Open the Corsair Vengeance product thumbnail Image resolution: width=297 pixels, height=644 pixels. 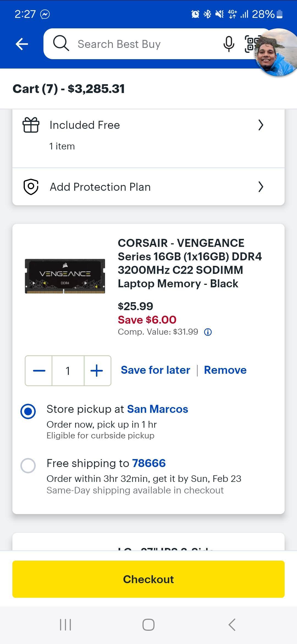coord(65,276)
